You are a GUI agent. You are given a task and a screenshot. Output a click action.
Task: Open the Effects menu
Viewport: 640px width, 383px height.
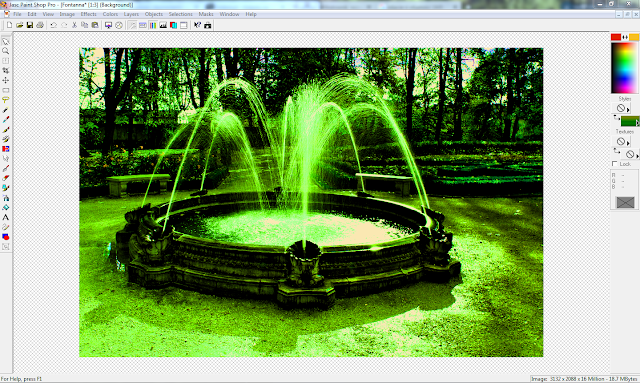(89, 14)
